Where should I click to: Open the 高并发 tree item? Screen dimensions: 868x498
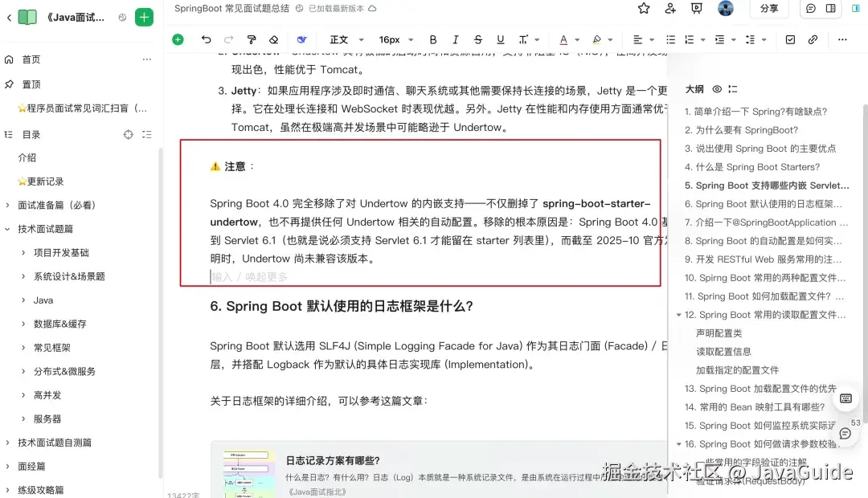(x=47, y=395)
